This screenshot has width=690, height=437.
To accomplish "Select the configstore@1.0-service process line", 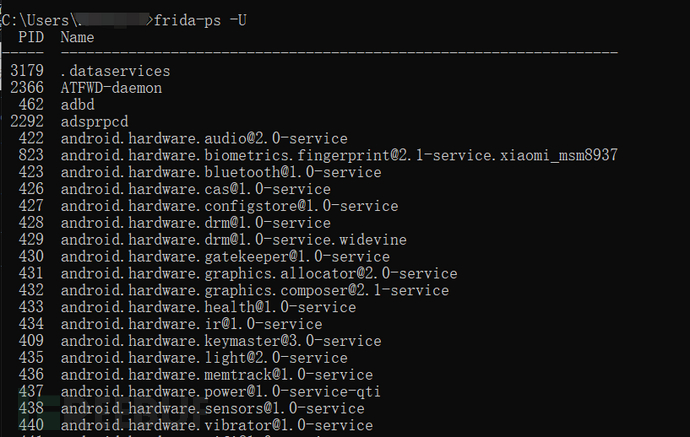I will point(229,207).
